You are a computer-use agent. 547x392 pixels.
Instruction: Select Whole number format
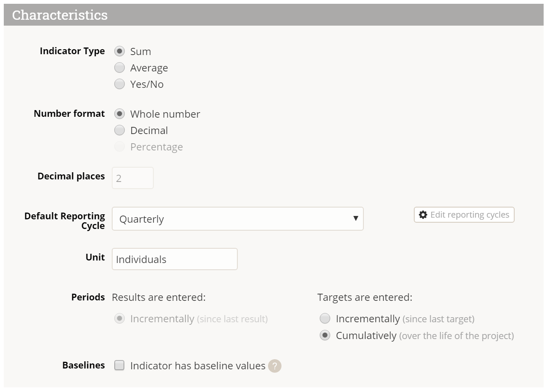pyautogui.click(x=120, y=114)
